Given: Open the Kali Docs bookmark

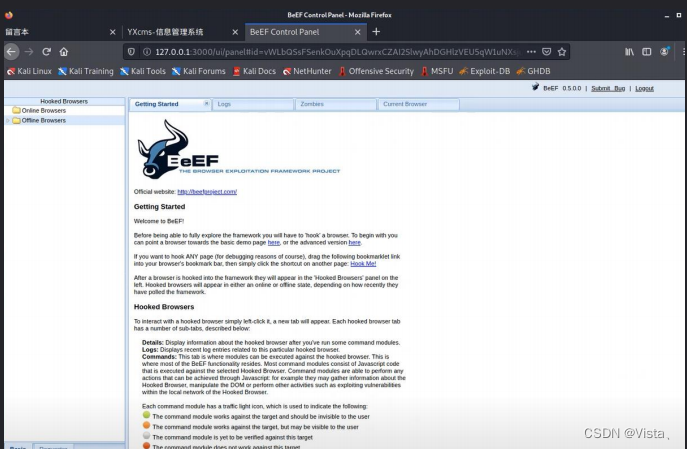Looking at the screenshot, I should click(x=254, y=71).
